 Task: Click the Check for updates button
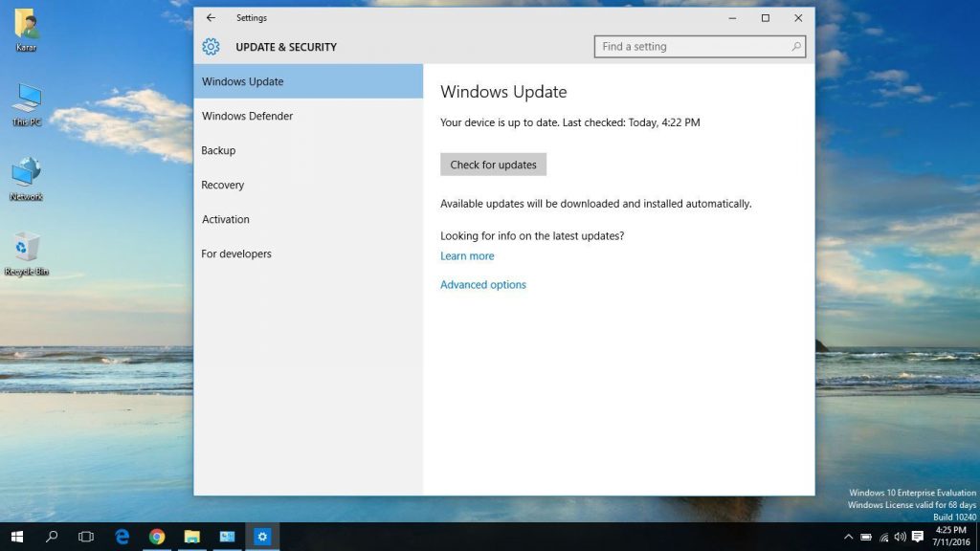[493, 164]
